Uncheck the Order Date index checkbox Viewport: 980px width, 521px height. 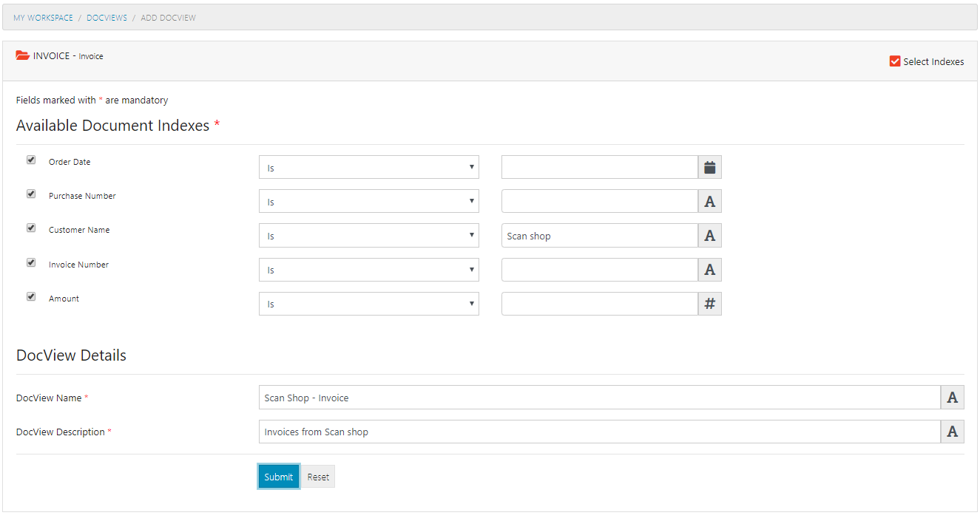coord(31,160)
